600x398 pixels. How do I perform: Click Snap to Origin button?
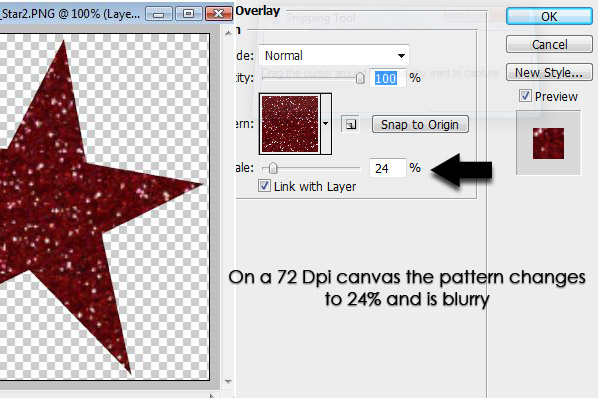420,124
